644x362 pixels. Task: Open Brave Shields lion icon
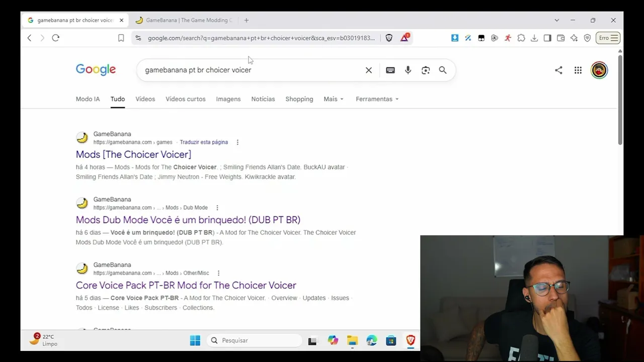point(389,38)
